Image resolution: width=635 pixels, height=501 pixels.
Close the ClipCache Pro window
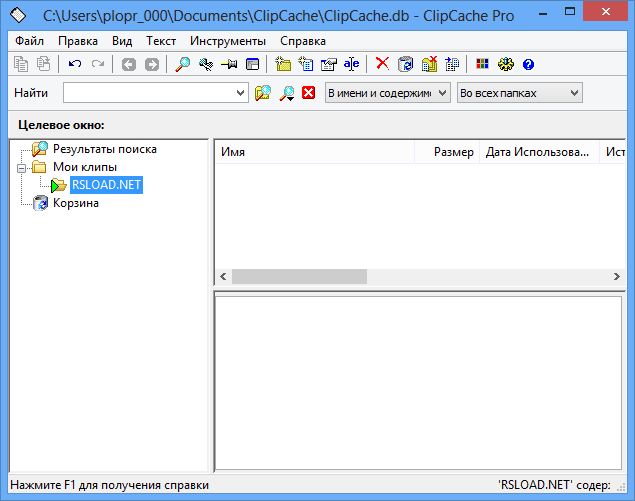click(x=605, y=12)
